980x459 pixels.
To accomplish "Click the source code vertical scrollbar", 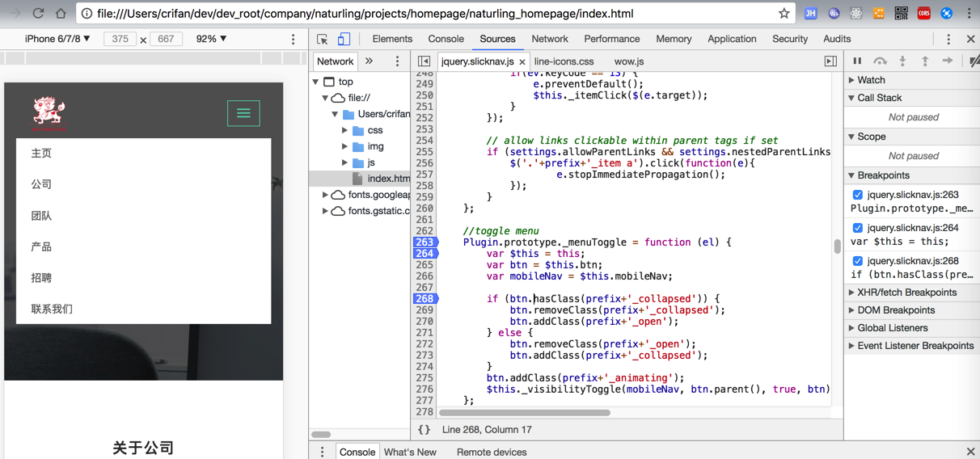I will [x=837, y=246].
